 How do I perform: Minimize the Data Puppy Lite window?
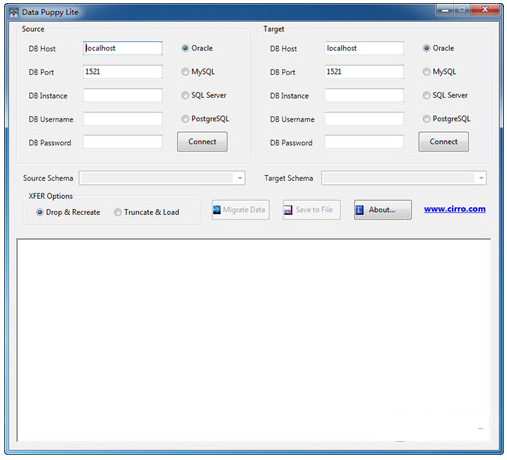tap(445, 10)
